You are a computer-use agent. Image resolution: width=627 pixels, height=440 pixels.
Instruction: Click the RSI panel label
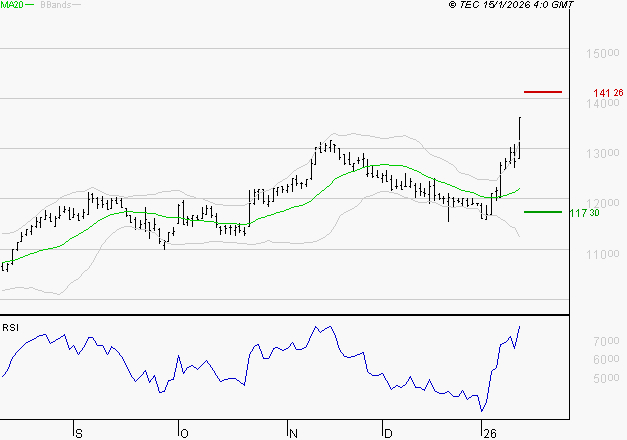tap(10, 327)
